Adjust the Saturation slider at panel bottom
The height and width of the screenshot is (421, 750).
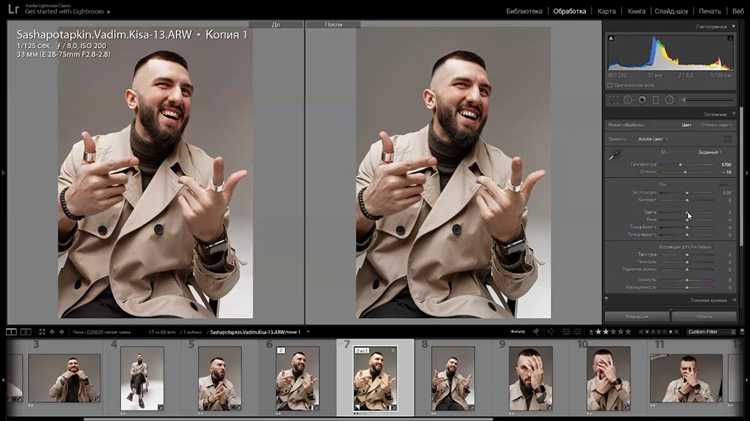click(687, 287)
